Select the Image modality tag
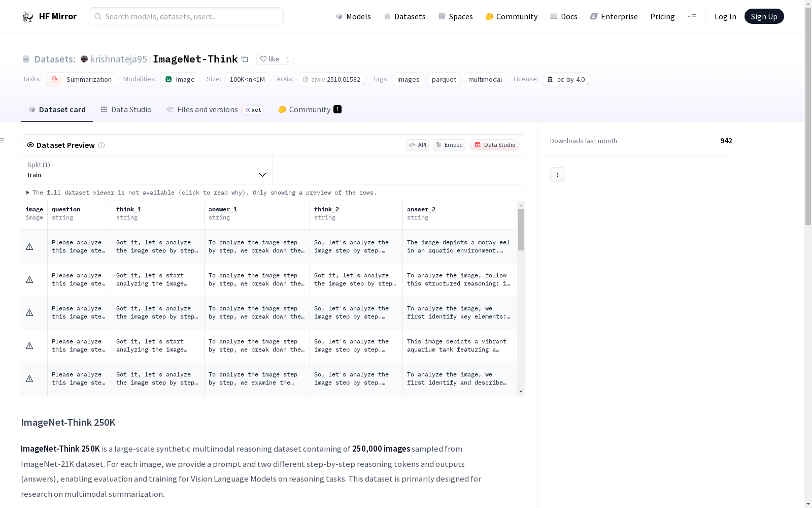This screenshot has width=812, height=508. 180,79
